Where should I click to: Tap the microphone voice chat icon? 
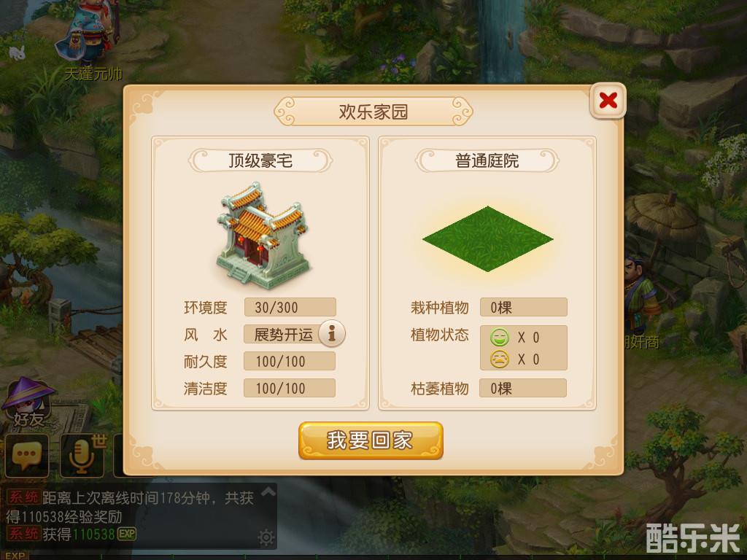tap(82, 456)
